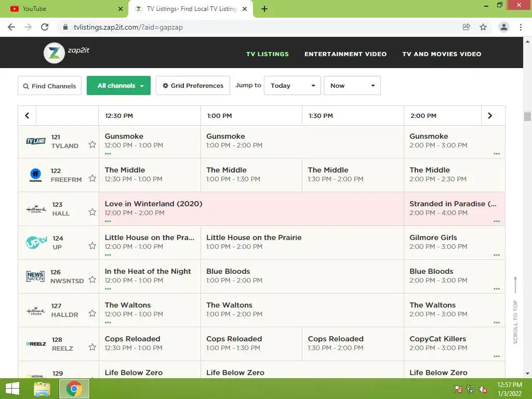
Task: Click the zap2it logo icon
Action: pos(54,53)
